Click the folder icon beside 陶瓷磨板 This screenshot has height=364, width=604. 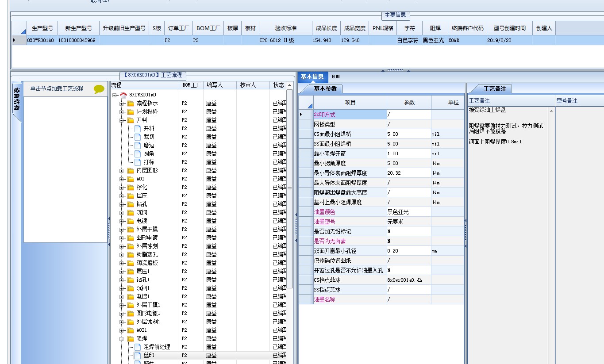[x=131, y=263]
